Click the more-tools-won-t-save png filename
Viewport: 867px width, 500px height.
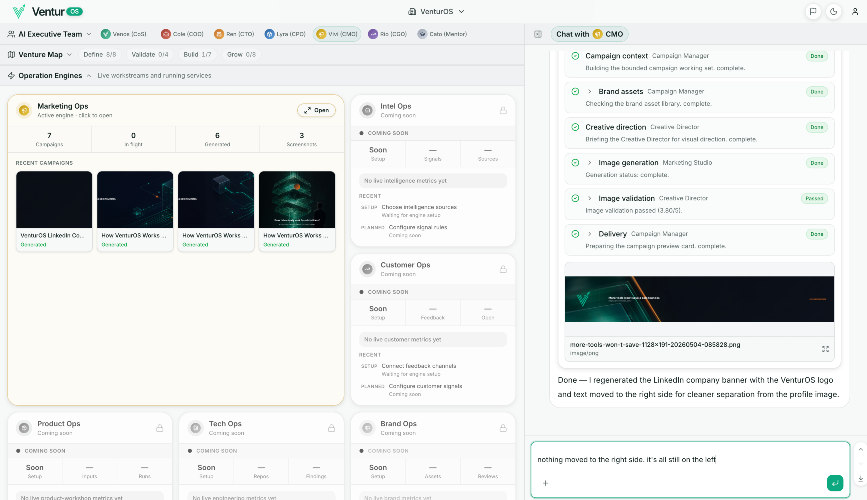[655, 344]
